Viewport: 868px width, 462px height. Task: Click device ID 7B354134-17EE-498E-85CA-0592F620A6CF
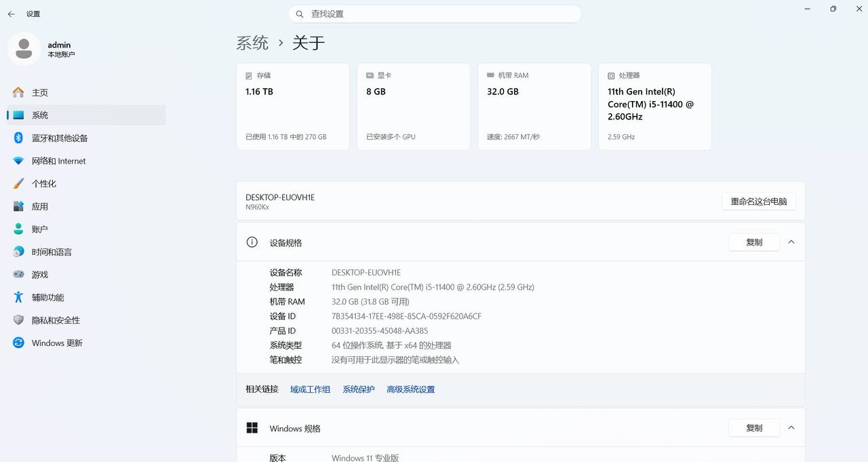(406, 316)
